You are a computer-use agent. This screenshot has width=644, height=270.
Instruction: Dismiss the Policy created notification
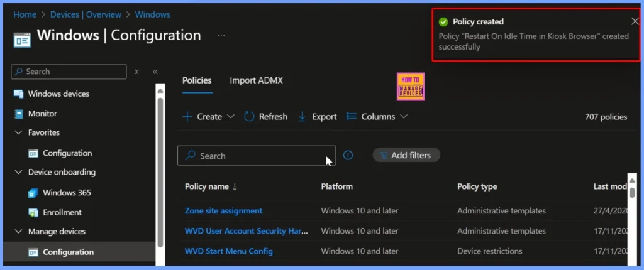tap(635, 21)
